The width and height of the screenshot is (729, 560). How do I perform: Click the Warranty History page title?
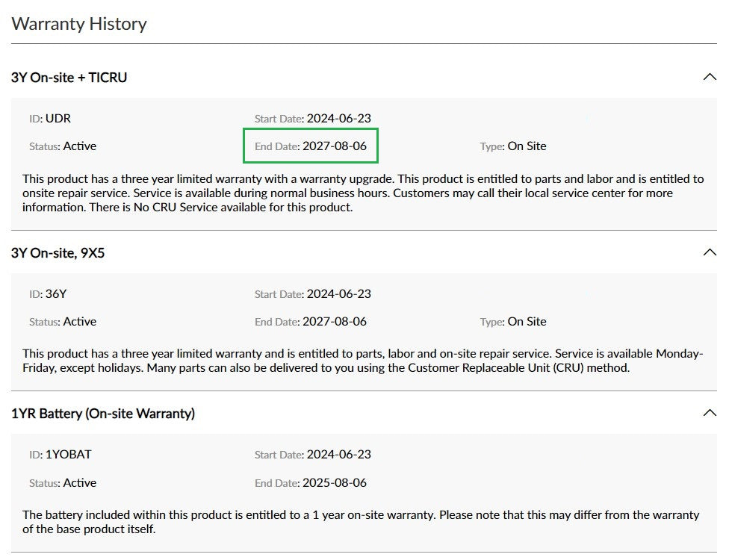tap(79, 23)
